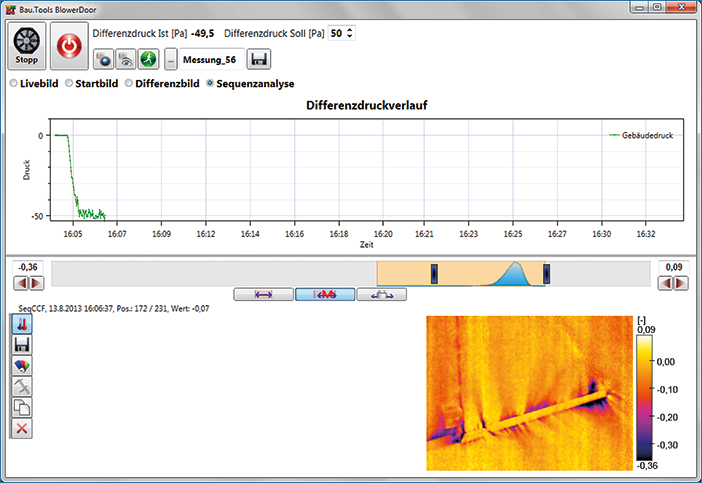Click the camera with eye icon
Image resolution: width=702 pixels, height=483 pixels.
tap(126, 59)
